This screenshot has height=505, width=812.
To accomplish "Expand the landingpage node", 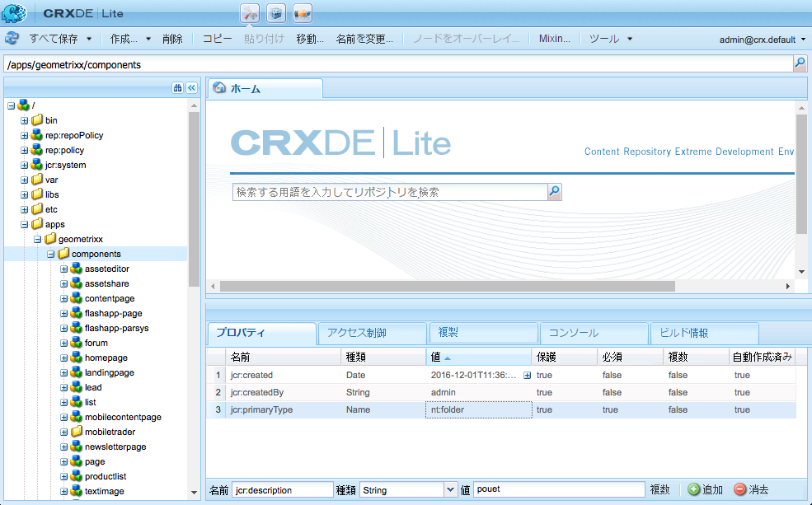I will (x=63, y=372).
